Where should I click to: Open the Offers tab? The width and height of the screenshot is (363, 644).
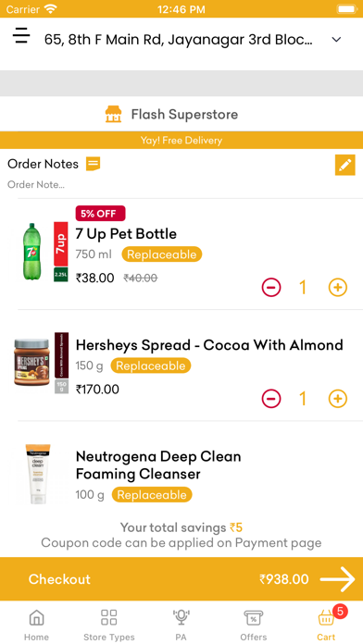(x=254, y=625)
